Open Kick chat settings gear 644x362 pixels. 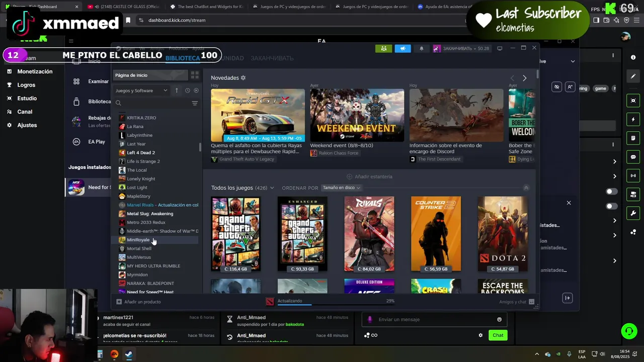tap(480, 335)
